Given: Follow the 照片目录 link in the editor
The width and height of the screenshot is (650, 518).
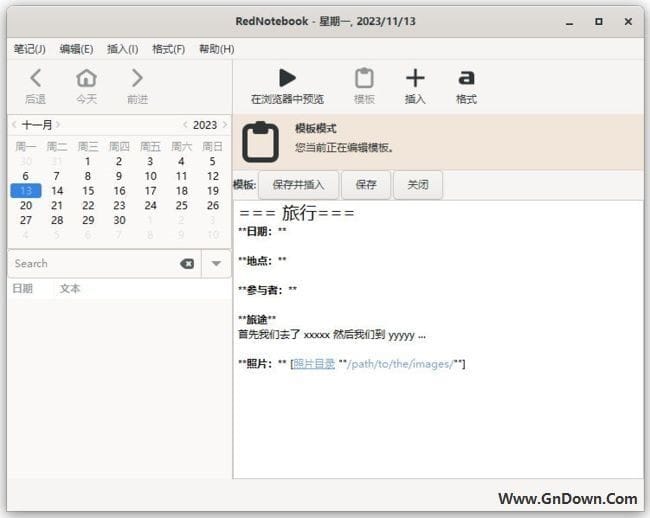Looking at the screenshot, I should coord(314,364).
